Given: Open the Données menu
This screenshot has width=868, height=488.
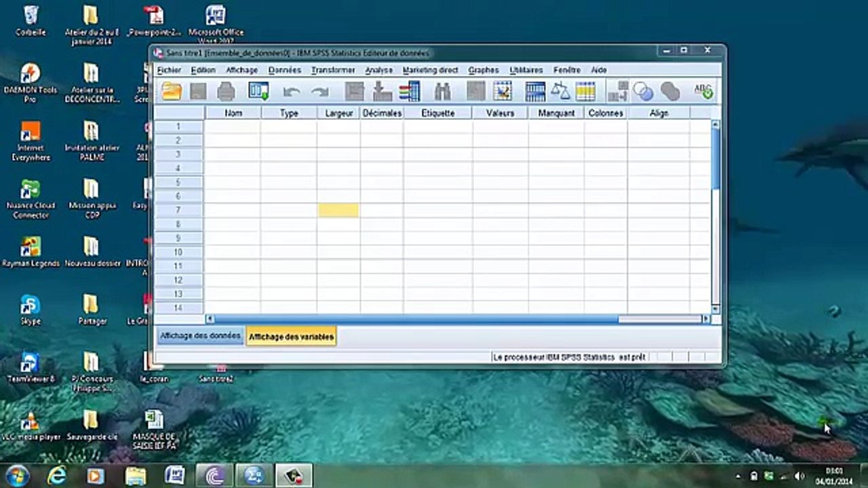Looking at the screenshot, I should 284,70.
